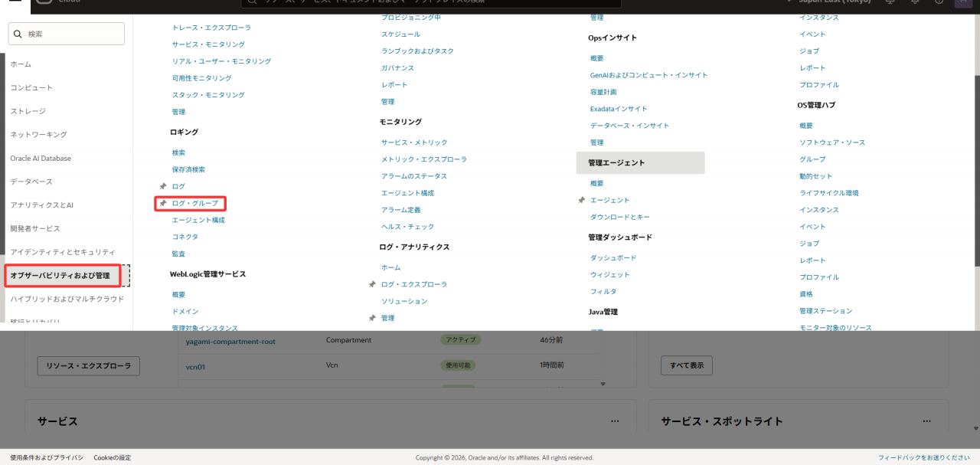Open サービス・メトリック link
Viewport: 980px width, 465px height.
point(414,142)
